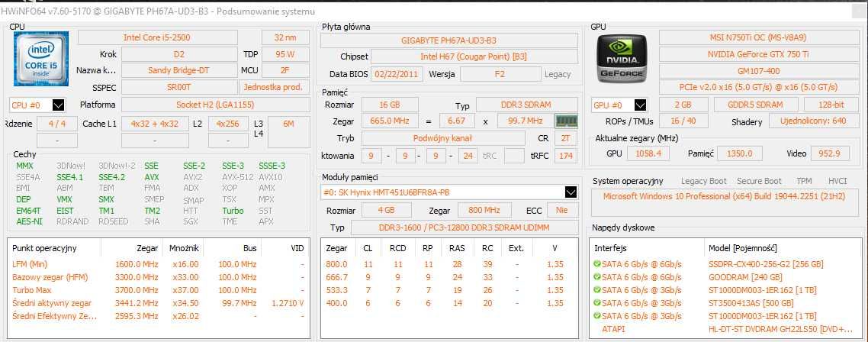This screenshot has height=342, width=868.
Task: Click the 'Ujednolicony: 640' shaders value
Action: pyautogui.click(x=813, y=121)
